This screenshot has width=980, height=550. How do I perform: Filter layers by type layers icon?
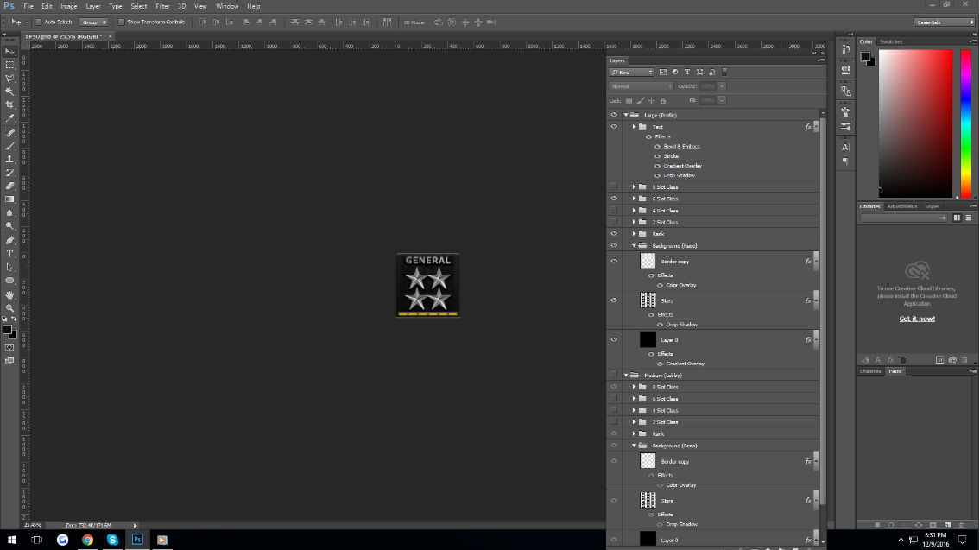pyautogui.click(x=687, y=72)
